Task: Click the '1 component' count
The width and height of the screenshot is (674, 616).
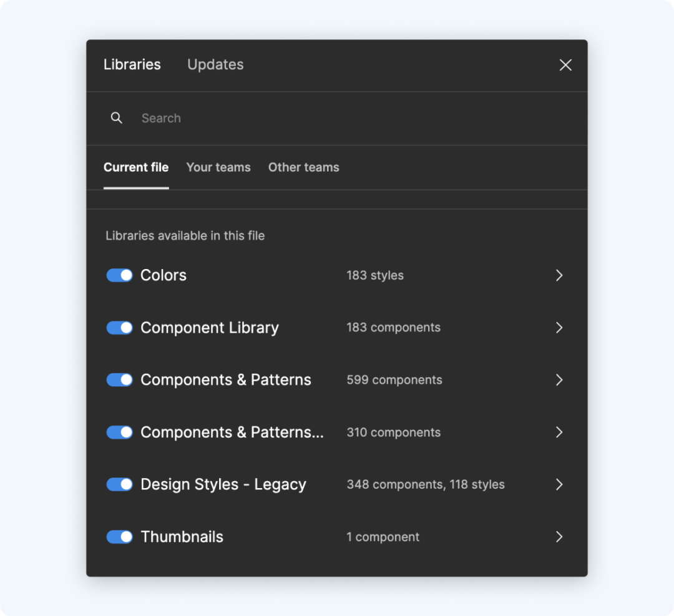Action: pyautogui.click(x=383, y=537)
